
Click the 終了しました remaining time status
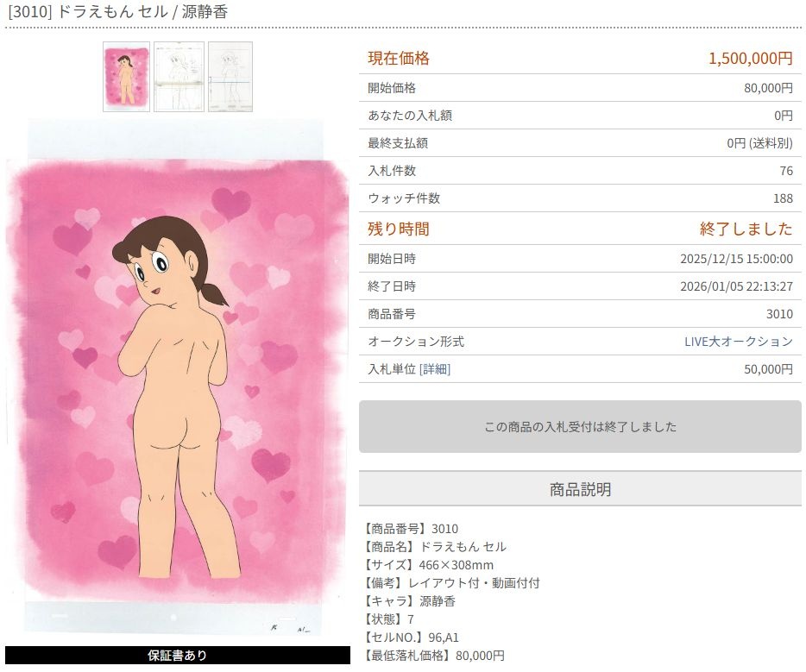tap(746, 229)
